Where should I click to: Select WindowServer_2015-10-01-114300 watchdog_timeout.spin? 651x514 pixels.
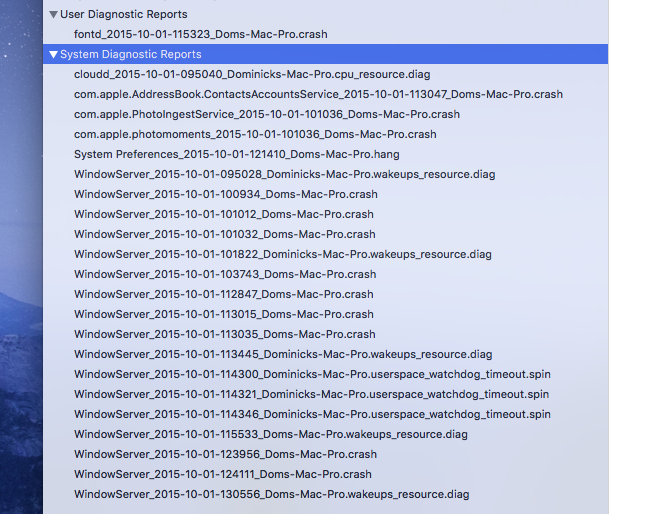(312, 374)
